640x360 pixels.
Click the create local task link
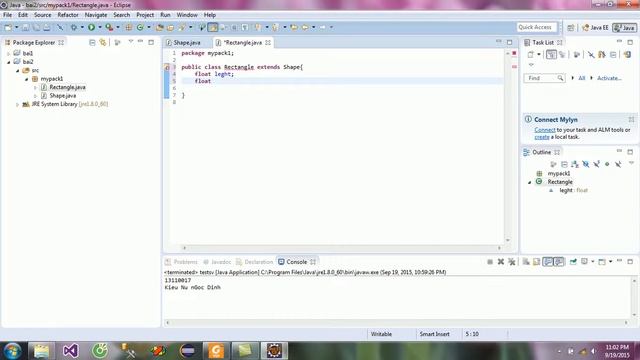pyautogui.click(x=542, y=137)
